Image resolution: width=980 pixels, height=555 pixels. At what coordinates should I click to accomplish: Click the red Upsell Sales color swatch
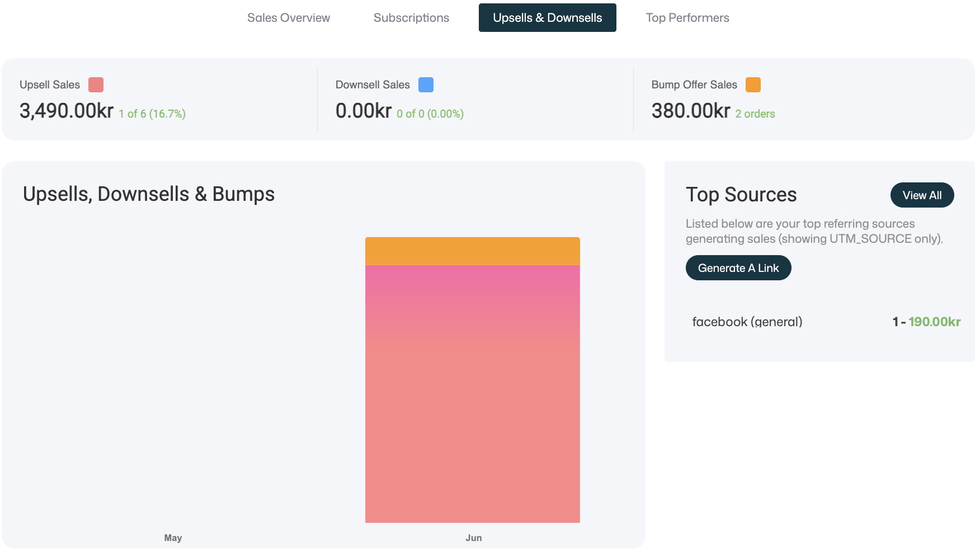(x=96, y=85)
